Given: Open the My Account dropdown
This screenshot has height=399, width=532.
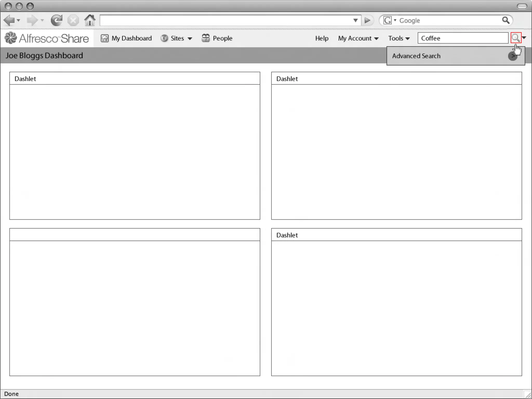Looking at the screenshot, I should coord(376,38).
